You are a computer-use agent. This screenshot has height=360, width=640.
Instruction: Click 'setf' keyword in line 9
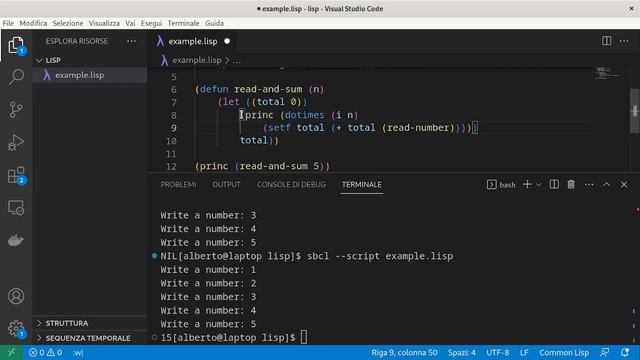pos(279,128)
